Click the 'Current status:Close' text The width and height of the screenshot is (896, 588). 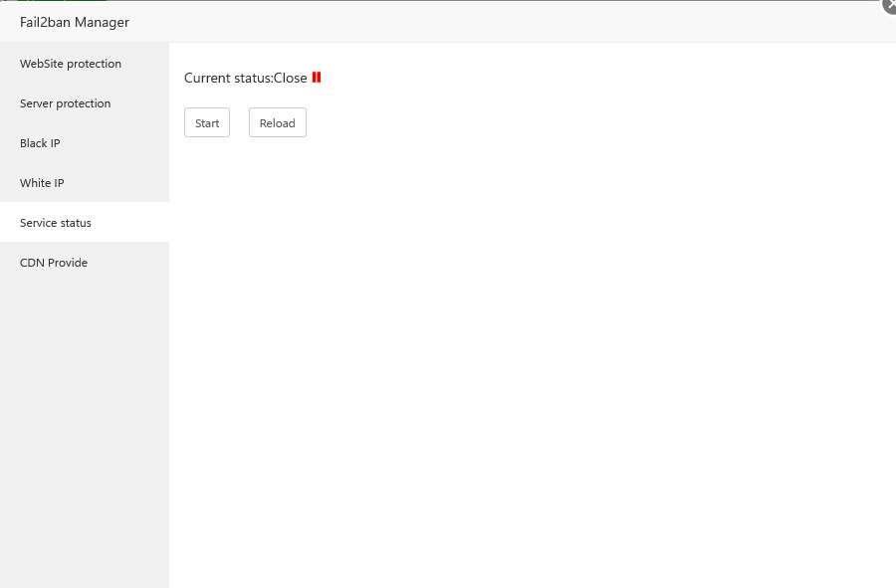coord(245,78)
